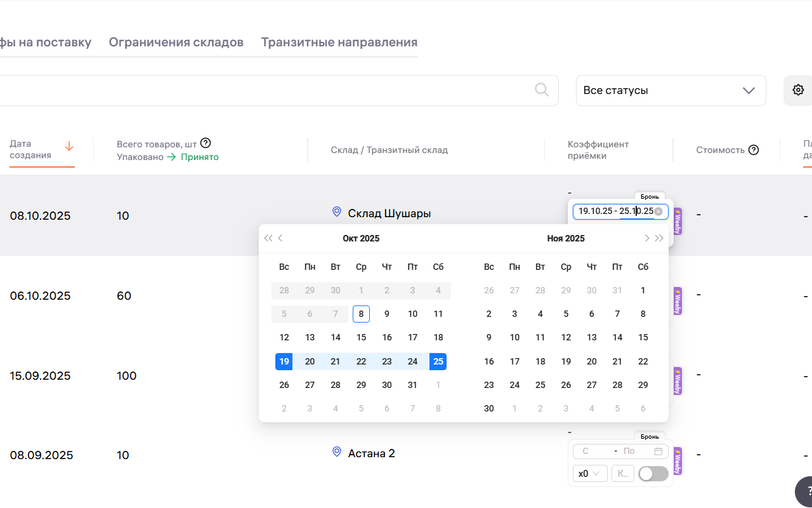Click the quantity 100 cell
The height and width of the screenshot is (508, 812).
click(x=126, y=376)
